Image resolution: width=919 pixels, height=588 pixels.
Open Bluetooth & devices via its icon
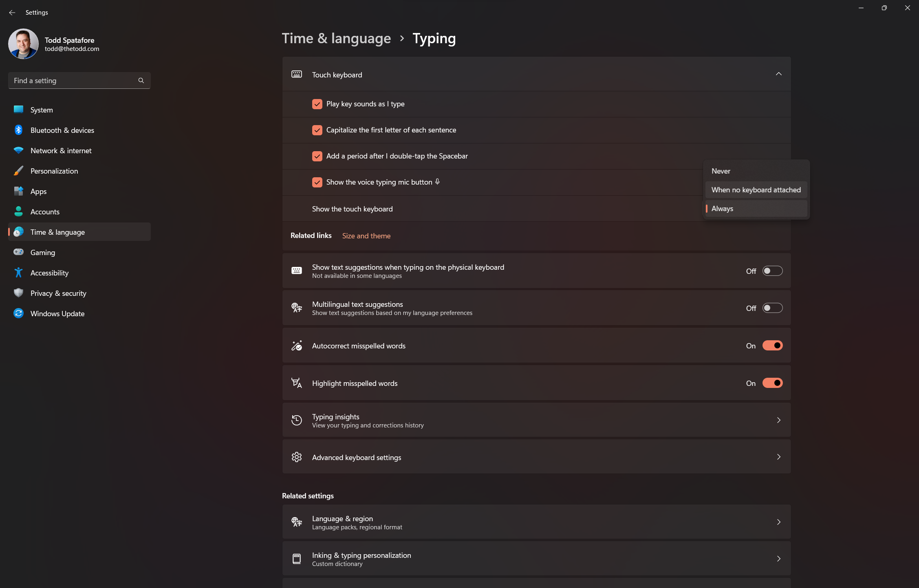(x=18, y=130)
